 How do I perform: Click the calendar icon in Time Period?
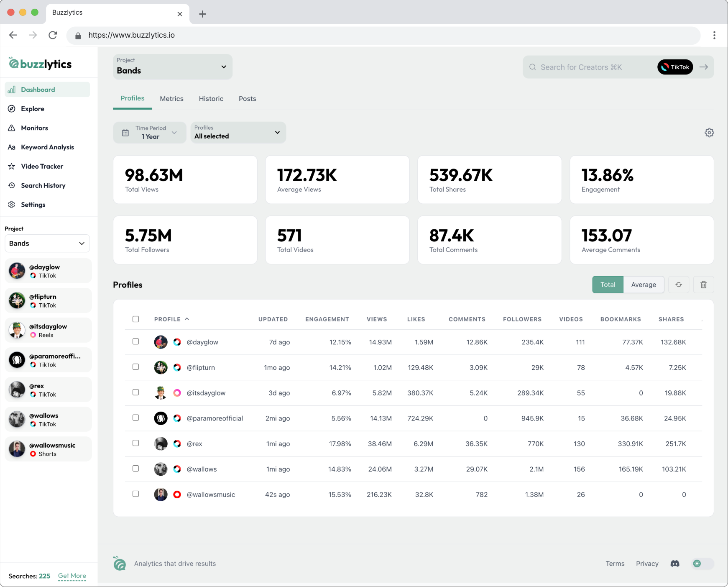tap(125, 133)
